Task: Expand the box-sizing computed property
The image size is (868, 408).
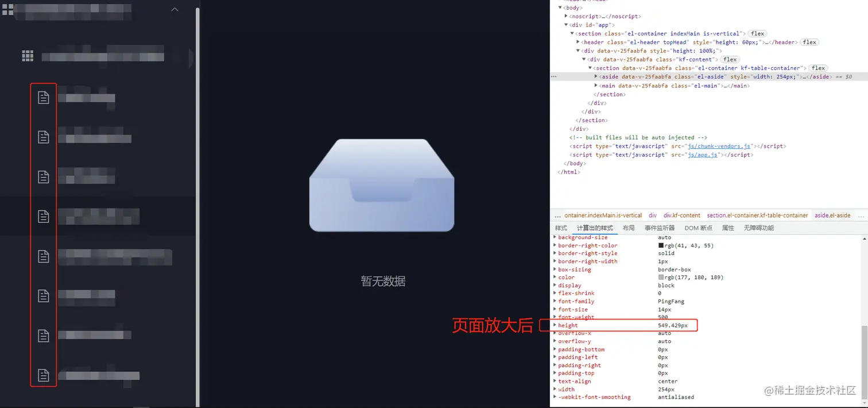Action: coord(555,270)
